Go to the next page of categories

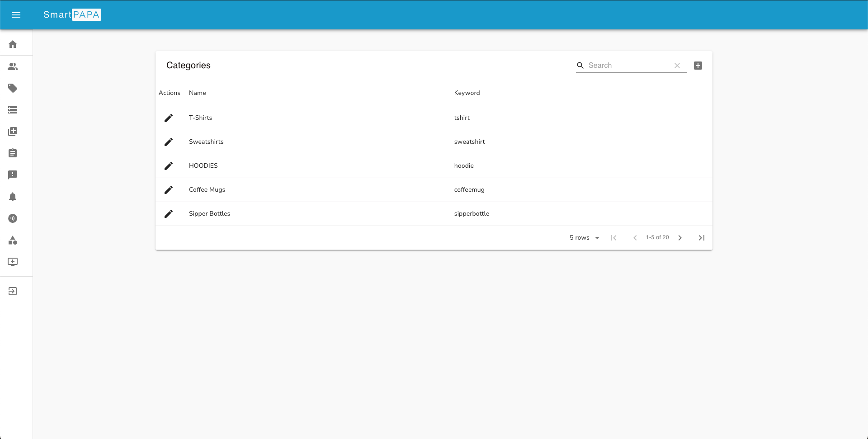(680, 237)
